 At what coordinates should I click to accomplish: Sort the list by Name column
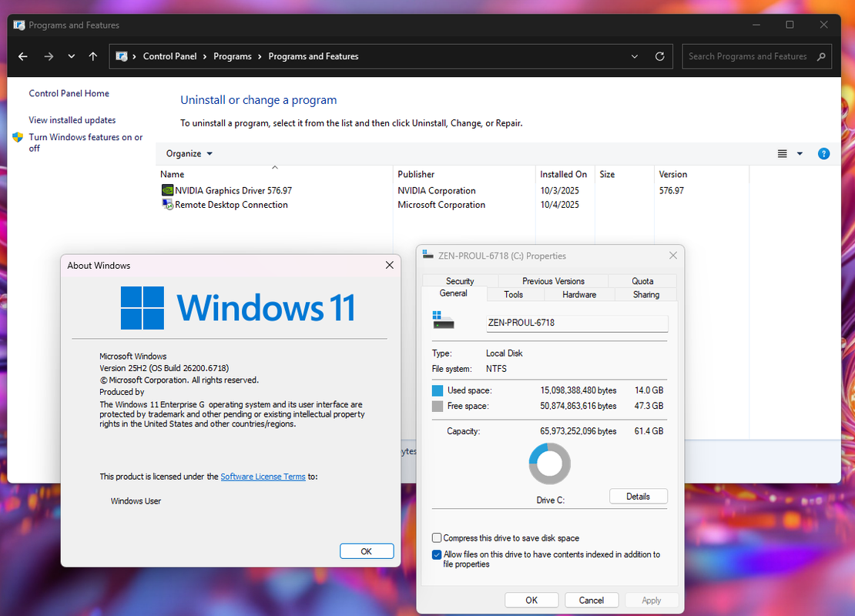point(275,174)
